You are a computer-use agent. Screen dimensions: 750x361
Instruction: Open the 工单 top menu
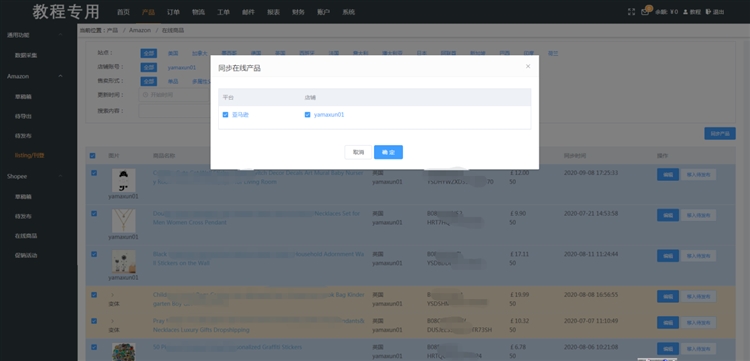[x=223, y=12]
